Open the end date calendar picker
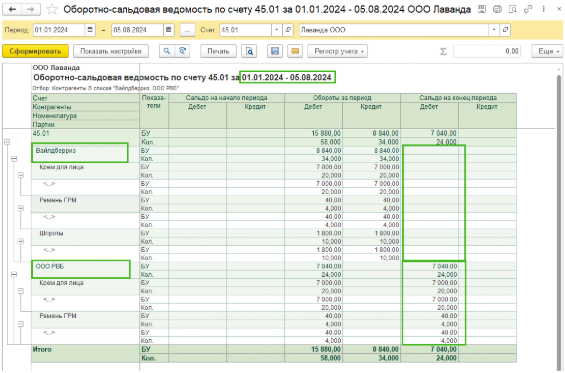Viewport: 565px width, 373px height. click(169, 30)
